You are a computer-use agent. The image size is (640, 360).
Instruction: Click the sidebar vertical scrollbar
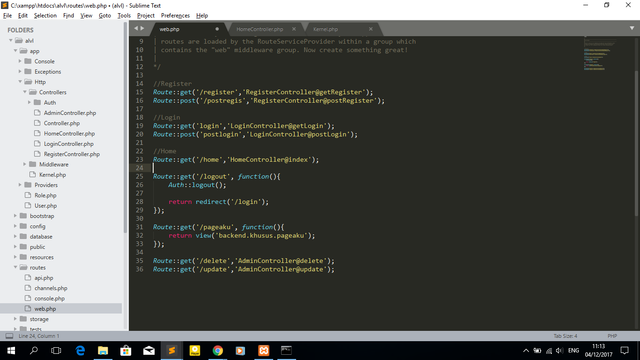[125, 127]
